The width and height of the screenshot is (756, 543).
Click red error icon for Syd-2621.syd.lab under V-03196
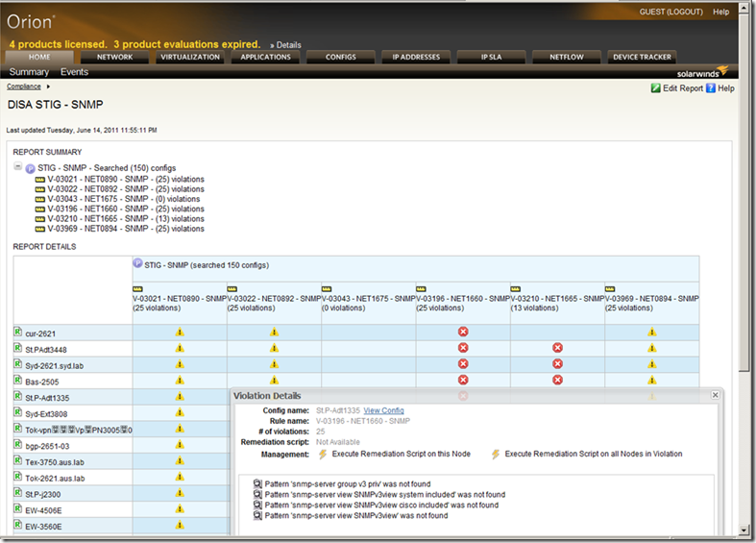(463, 363)
